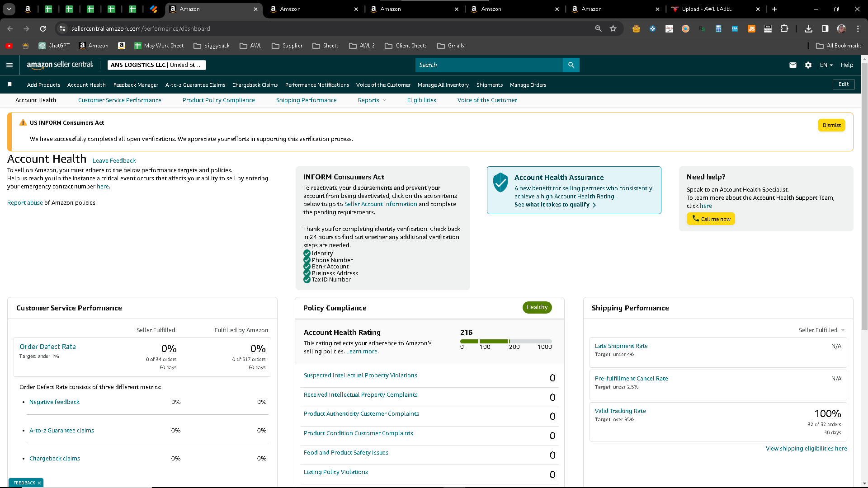Go back with the browser back arrow

point(10,28)
